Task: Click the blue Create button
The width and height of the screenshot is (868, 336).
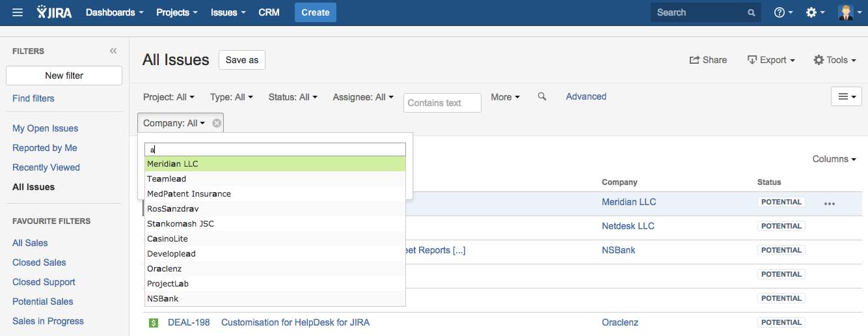Action: click(x=315, y=12)
